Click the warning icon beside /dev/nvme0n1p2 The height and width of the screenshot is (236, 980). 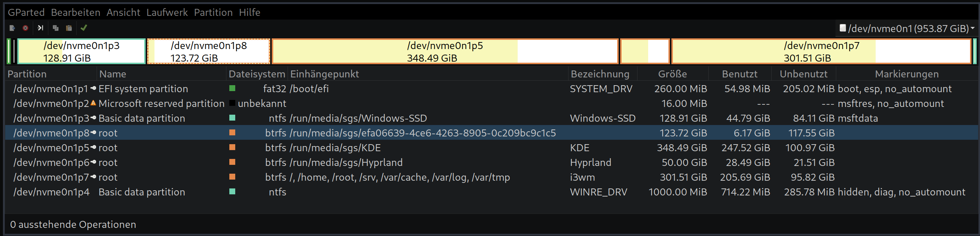click(93, 103)
